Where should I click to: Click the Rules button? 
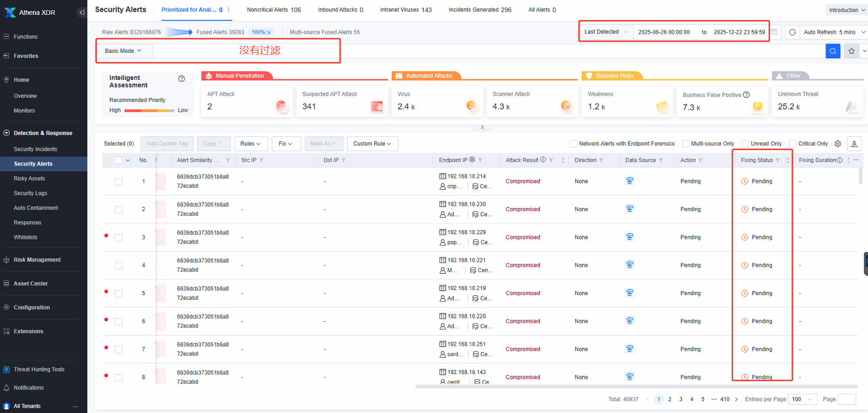coord(251,143)
